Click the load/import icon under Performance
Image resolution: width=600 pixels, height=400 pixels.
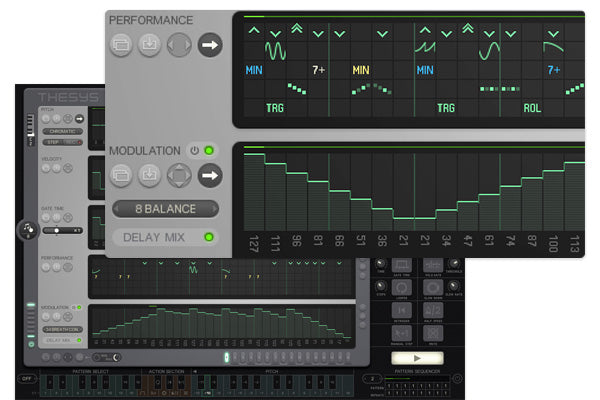pyautogui.click(x=150, y=45)
